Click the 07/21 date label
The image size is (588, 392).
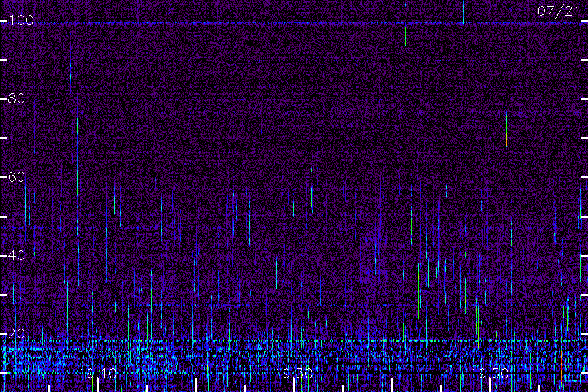pyautogui.click(x=559, y=11)
